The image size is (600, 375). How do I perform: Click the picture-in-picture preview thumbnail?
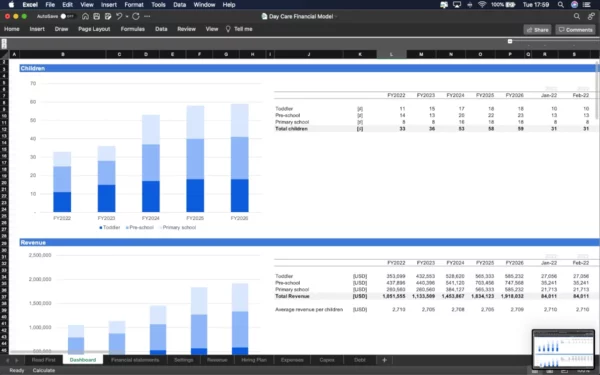pyautogui.click(x=563, y=349)
